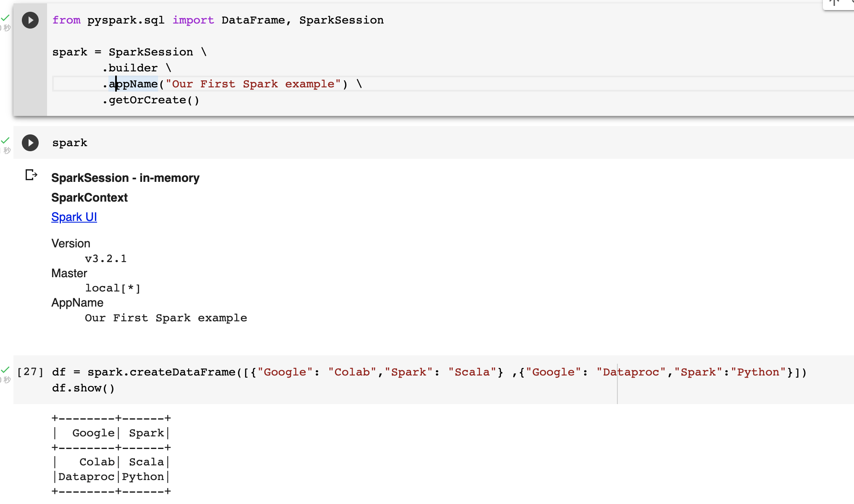
Task: Click the [27] execution count
Action: tap(30, 372)
